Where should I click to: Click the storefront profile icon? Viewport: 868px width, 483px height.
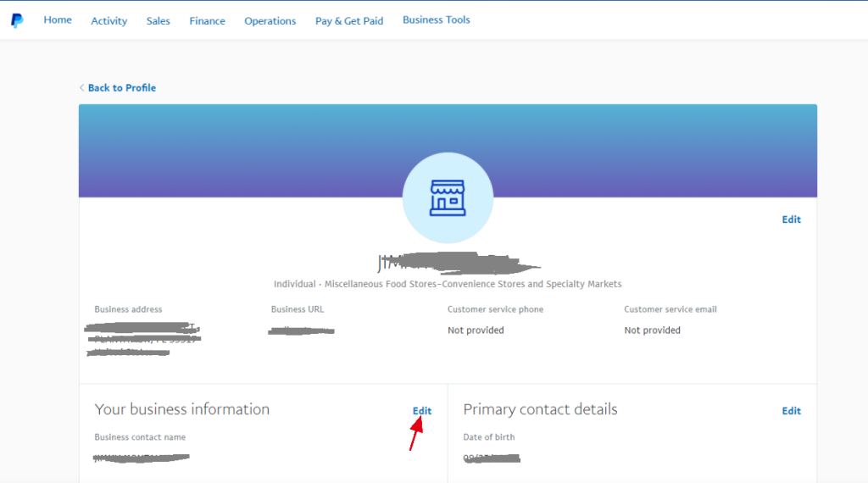pyautogui.click(x=446, y=198)
